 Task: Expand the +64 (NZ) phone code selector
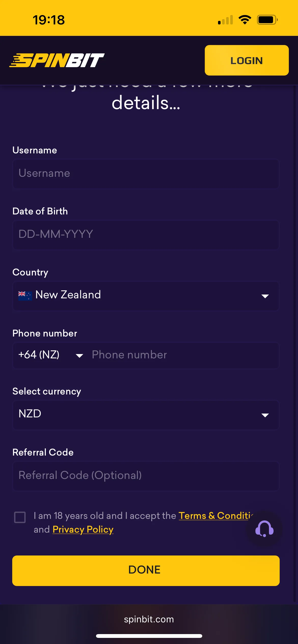coord(50,355)
